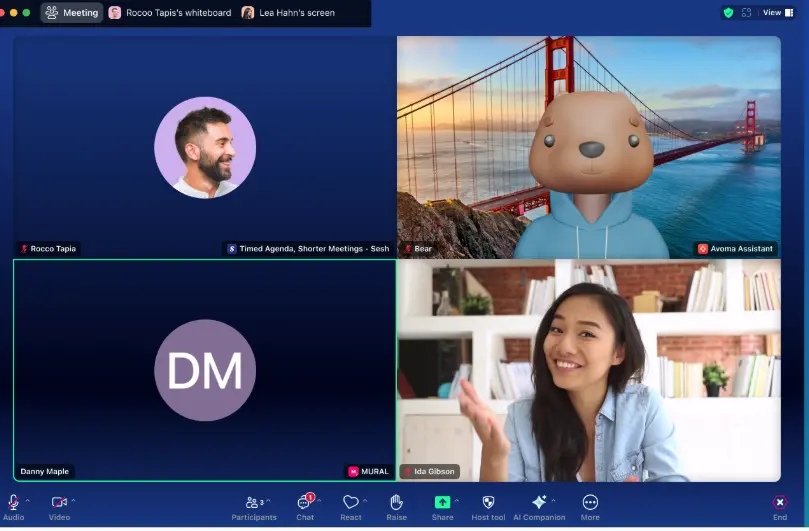Viewport: 809px width, 531px height.
Task: Open the Participants panel
Action: (x=253, y=503)
